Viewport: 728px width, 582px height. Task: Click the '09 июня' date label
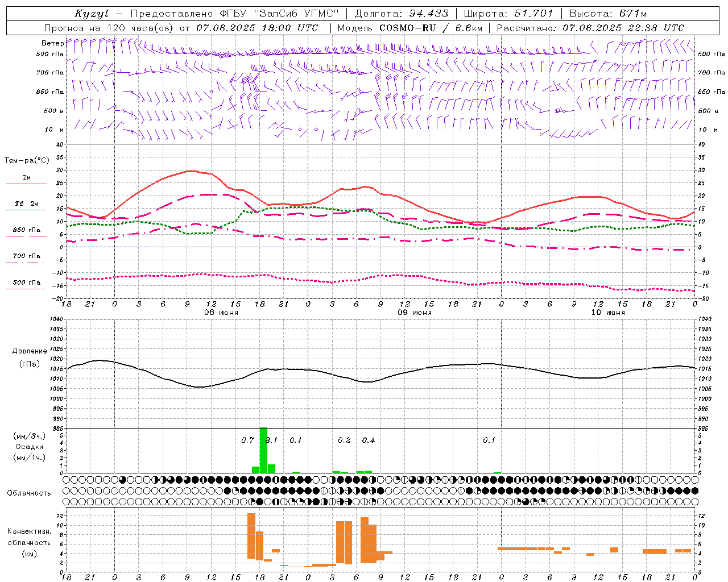415,313
